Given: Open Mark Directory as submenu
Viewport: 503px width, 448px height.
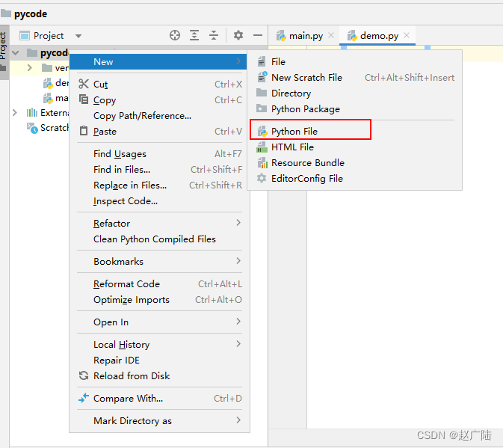Looking at the screenshot, I should pyautogui.click(x=159, y=420).
